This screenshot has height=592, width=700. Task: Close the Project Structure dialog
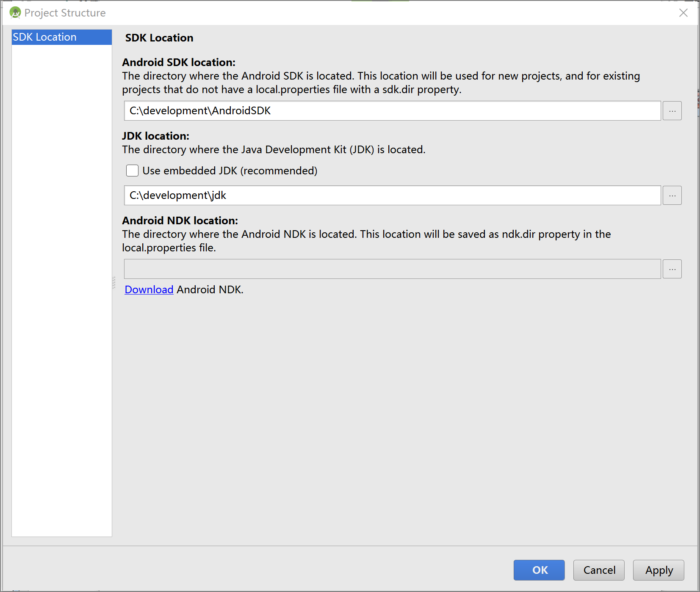683,13
